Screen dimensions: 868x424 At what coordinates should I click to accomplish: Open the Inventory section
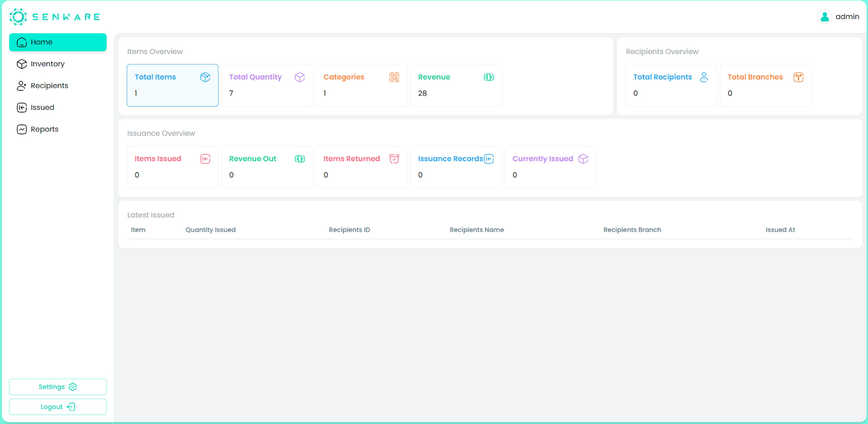tap(58, 64)
